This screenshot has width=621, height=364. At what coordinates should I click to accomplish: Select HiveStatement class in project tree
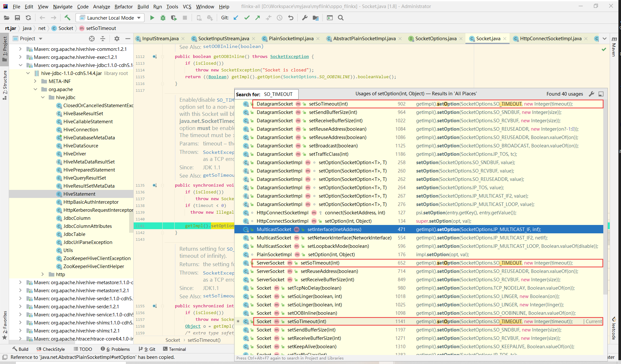click(79, 194)
